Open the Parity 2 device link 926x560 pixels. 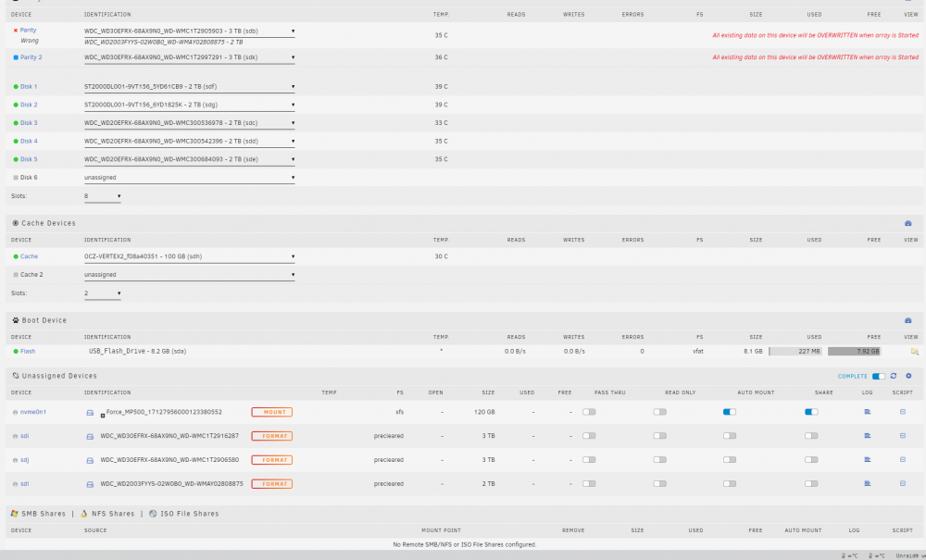click(x=31, y=57)
